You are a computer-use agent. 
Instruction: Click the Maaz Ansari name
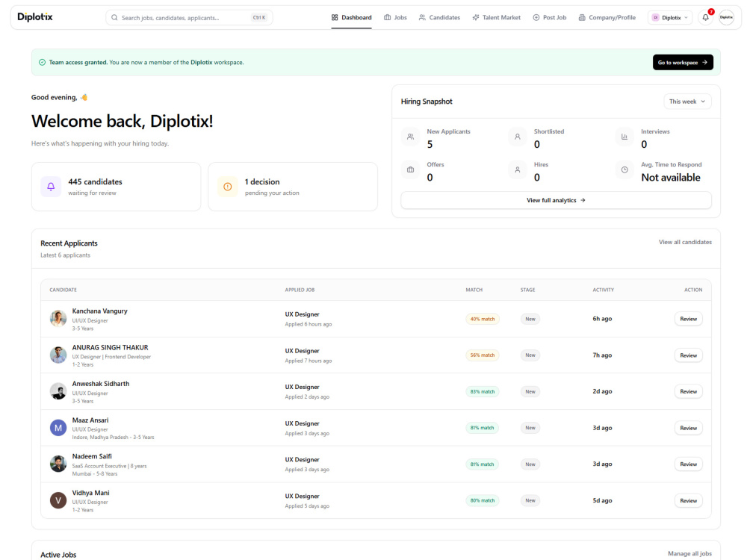point(90,420)
